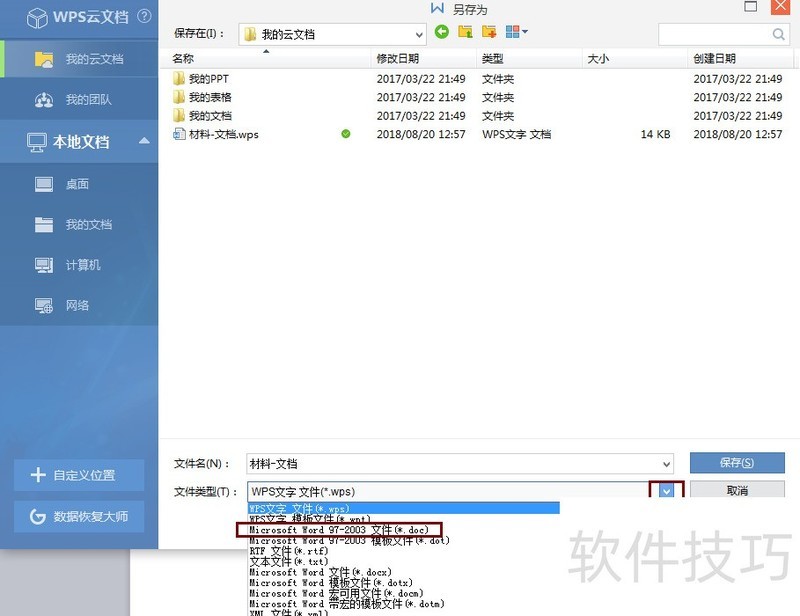Sort by 大小 column header
The image size is (800, 616).
pyautogui.click(x=635, y=59)
